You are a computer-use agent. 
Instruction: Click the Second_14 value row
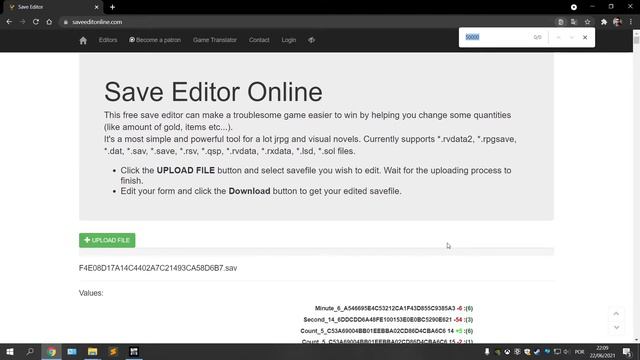click(388, 320)
